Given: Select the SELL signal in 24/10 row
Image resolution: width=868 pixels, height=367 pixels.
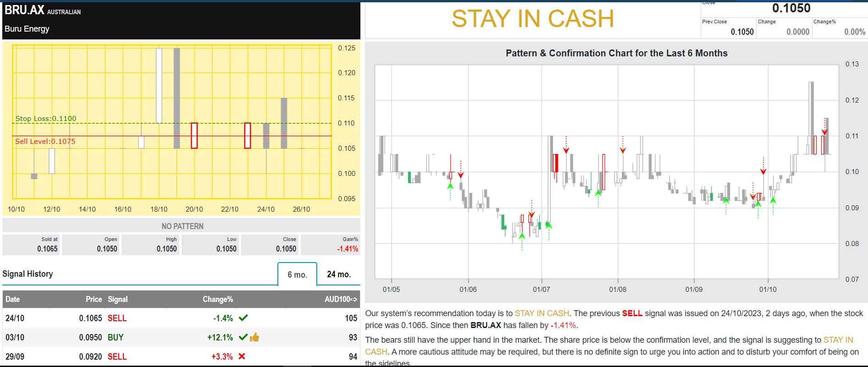Looking at the screenshot, I should pyautogui.click(x=117, y=318).
